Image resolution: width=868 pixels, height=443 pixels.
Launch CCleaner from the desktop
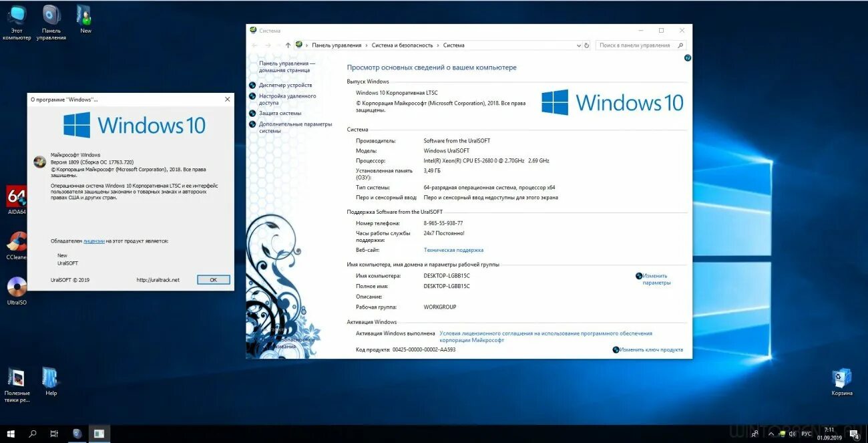coord(16,246)
